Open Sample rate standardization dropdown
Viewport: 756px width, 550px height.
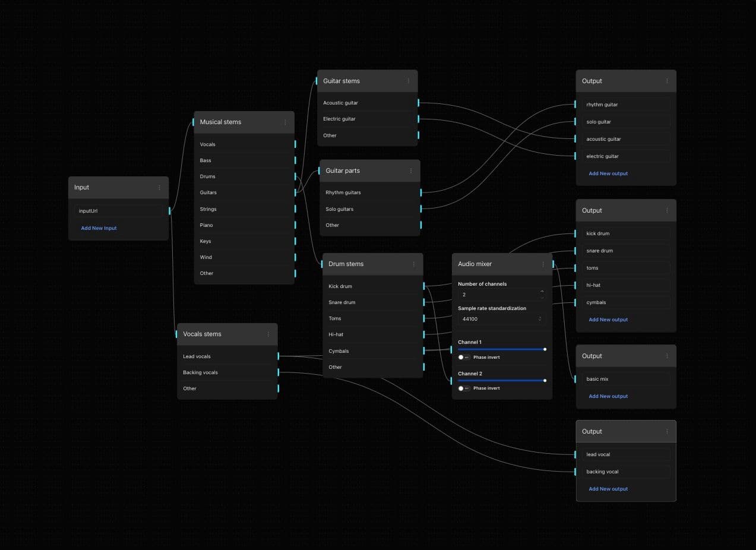[502, 319]
